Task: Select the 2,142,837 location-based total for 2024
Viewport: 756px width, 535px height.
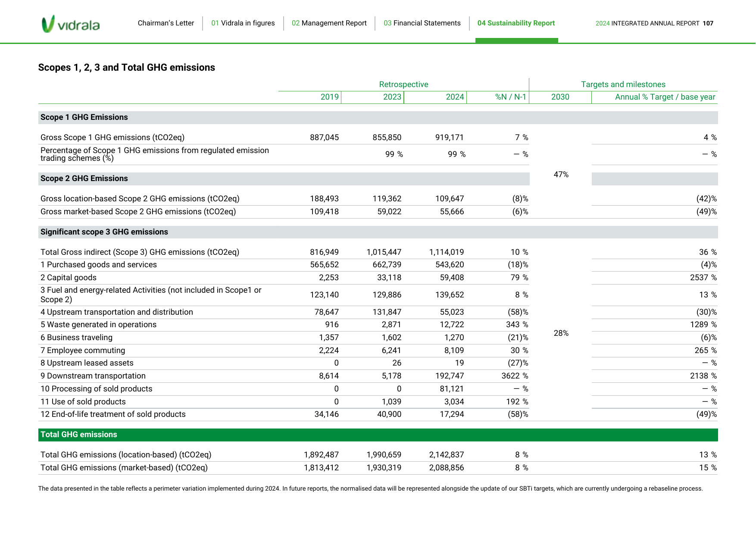Action: point(447,455)
